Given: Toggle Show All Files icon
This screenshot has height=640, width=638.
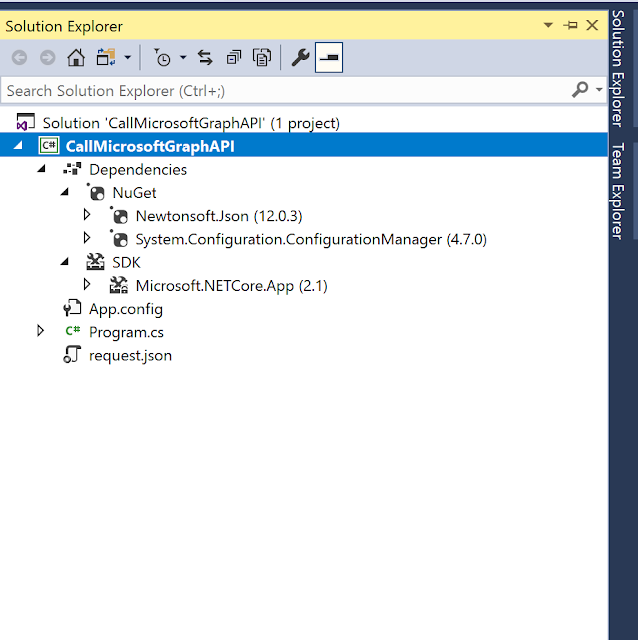Looking at the screenshot, I should 262,58.
